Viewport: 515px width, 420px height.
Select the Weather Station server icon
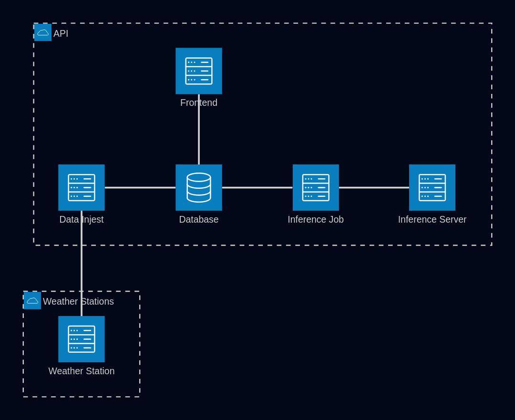(x=82, y=339)
